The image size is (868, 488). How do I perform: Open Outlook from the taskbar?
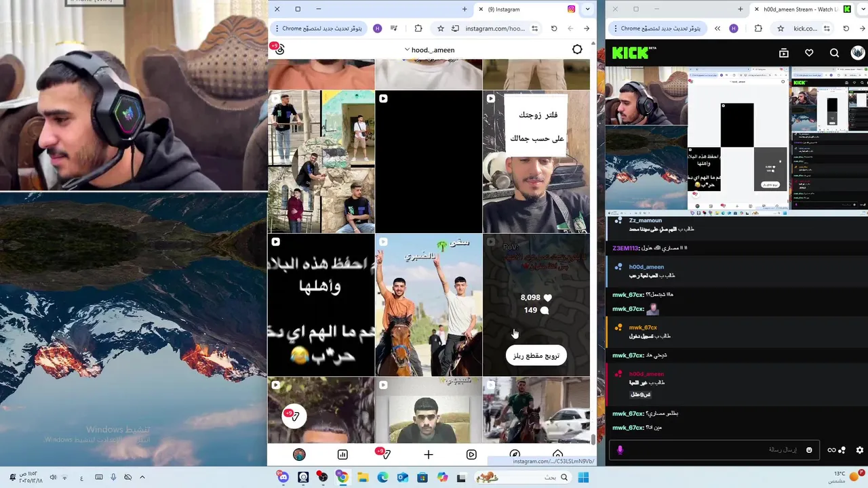click(x=402, y=478)
